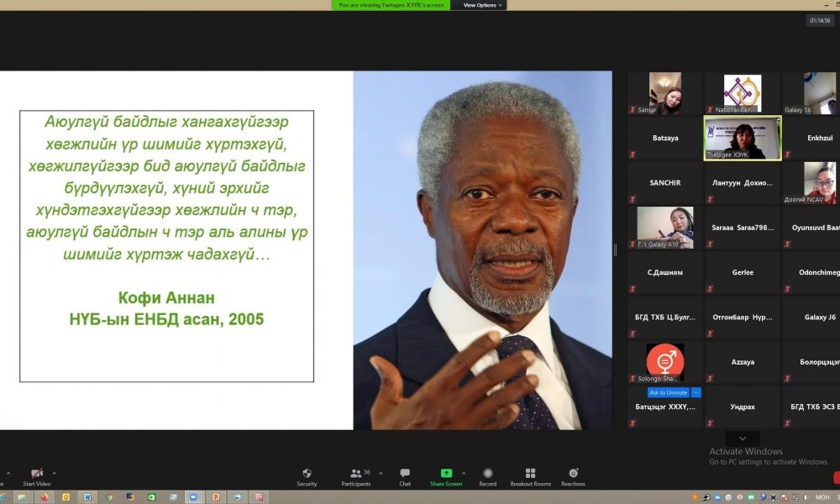Image resolution: width=840 pixels, height=504 pixels.
Task: Expand the Start Video options arrow
Action: (x=54, y=474)
